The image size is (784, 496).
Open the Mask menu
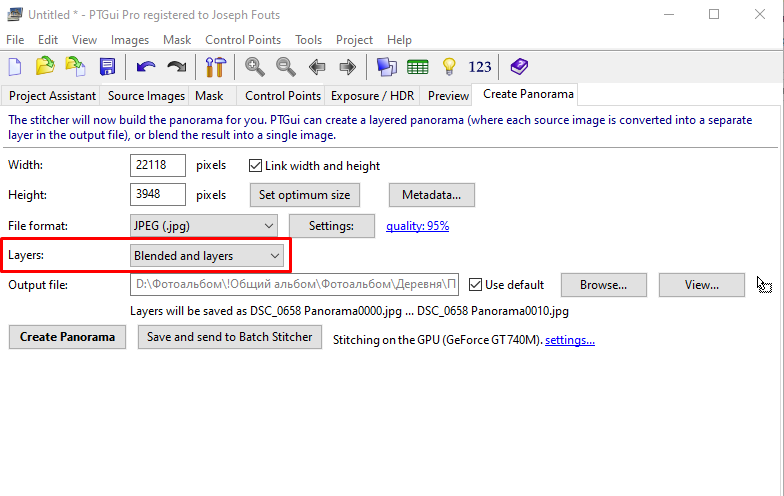177,40
